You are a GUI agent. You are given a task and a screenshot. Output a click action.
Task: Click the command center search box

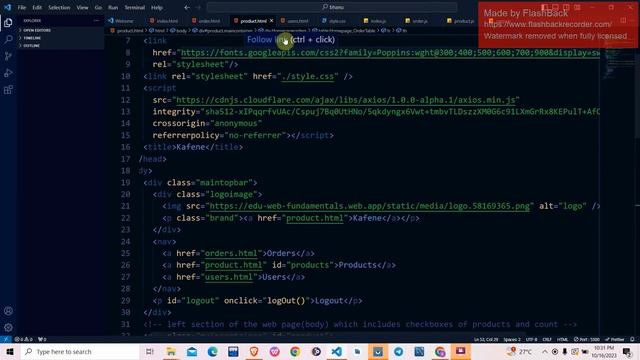click(x=332, y=7)
